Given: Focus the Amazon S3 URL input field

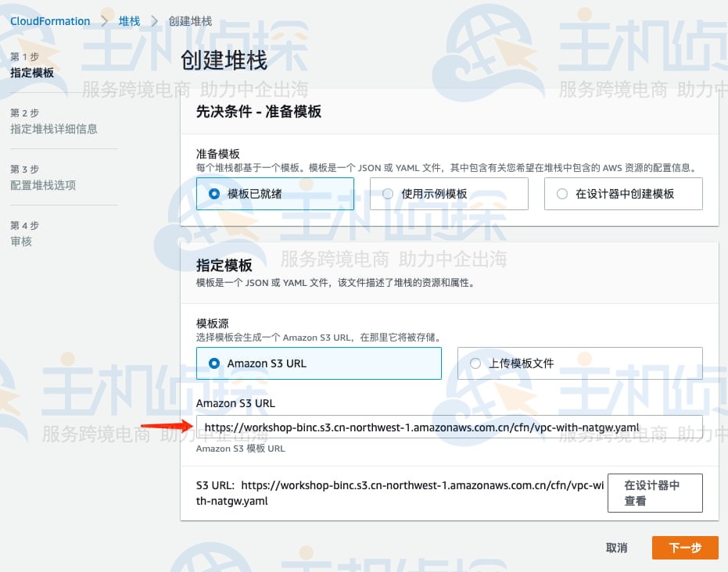Looking at the screenshot, I should pyautogui.click(x=449, y=427).
